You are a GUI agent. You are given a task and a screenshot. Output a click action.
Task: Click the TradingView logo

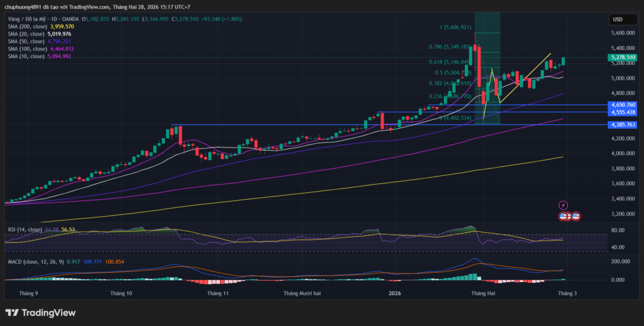click(x=40, y=313)
